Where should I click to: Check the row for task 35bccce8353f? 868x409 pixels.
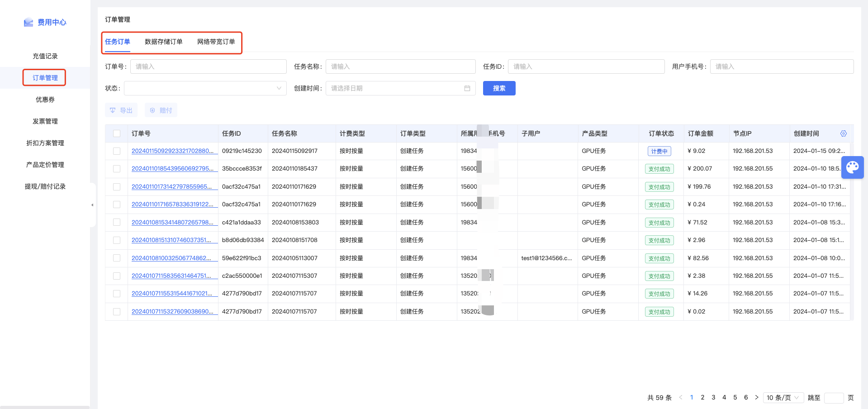(x=117, y=169)
